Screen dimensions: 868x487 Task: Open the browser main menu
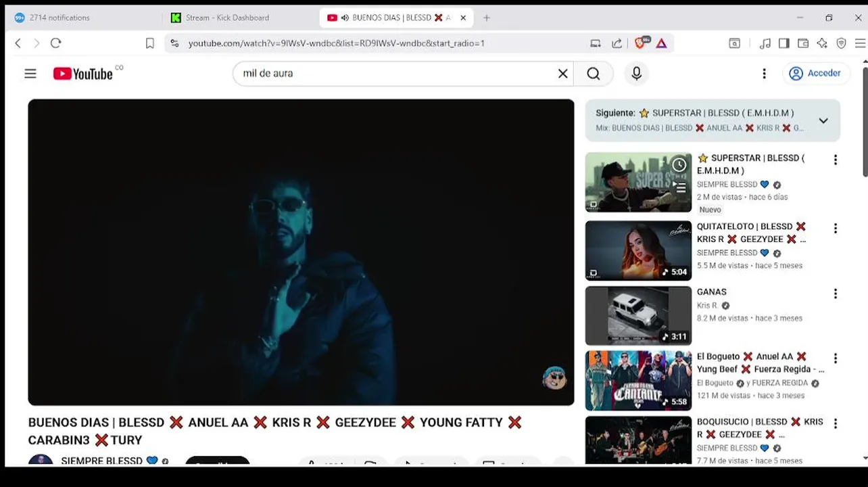[860, 43]
